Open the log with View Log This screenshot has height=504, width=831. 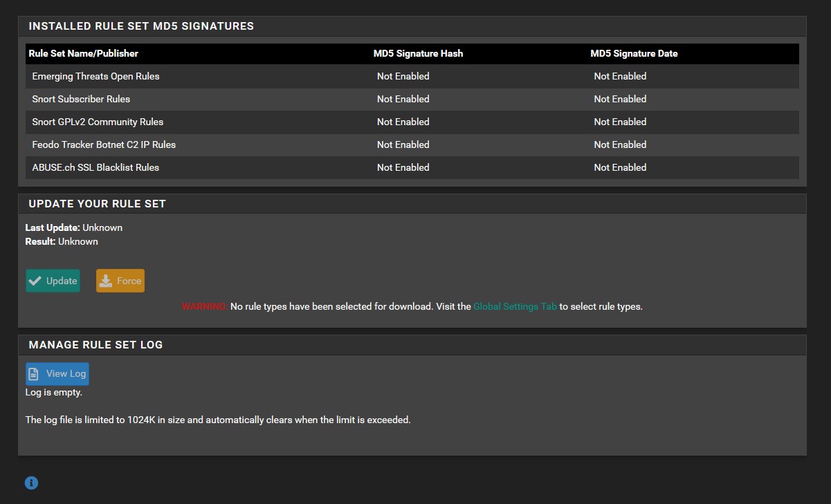click(57, 373)
